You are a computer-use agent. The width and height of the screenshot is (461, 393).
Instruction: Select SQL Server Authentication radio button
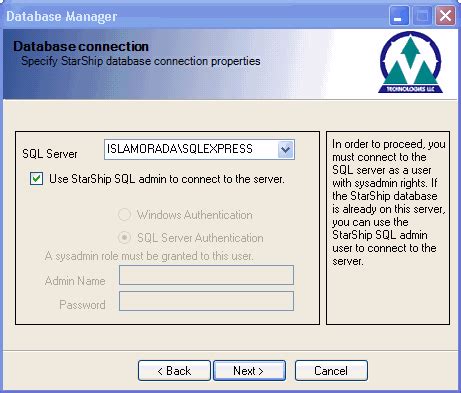click(x=124, y=238)
